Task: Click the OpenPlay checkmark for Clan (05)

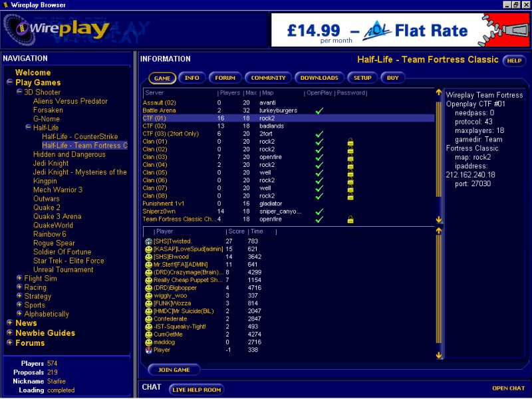Action: coord(319,173)
